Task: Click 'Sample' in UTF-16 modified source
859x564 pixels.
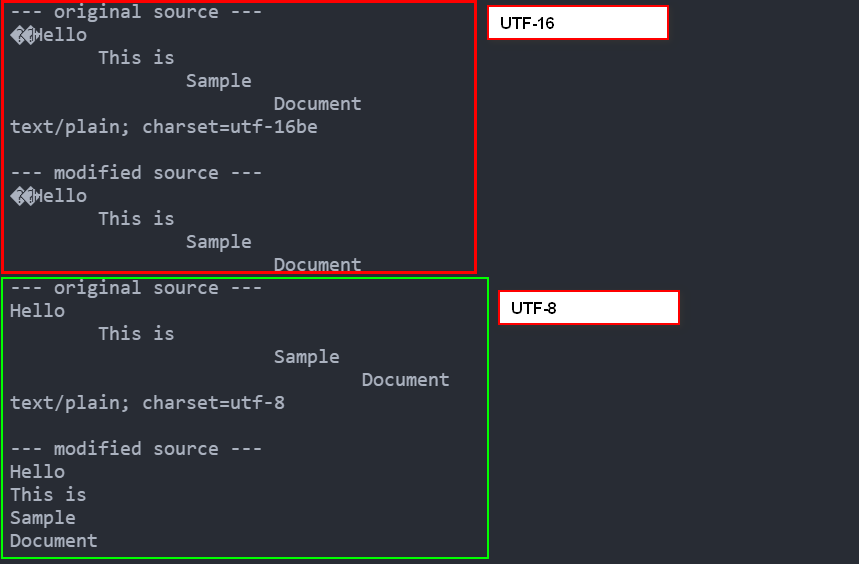Action: tap(219, 242)
